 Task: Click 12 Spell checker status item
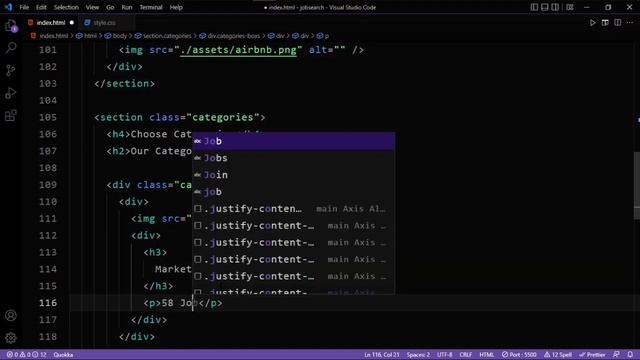pos(558,355)
